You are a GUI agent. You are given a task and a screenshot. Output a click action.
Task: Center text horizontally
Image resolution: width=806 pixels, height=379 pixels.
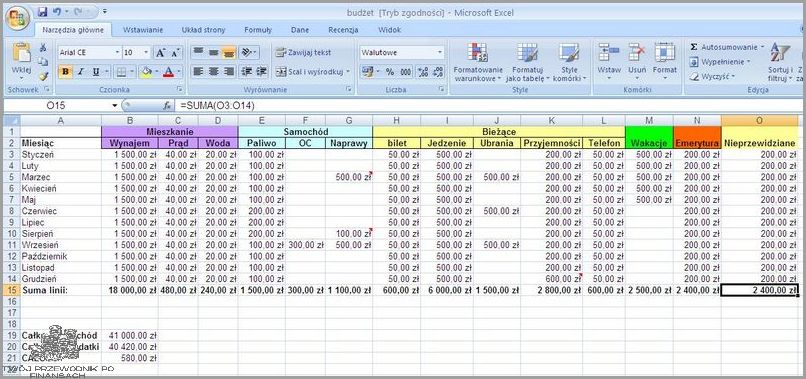(x=213, y=71)
